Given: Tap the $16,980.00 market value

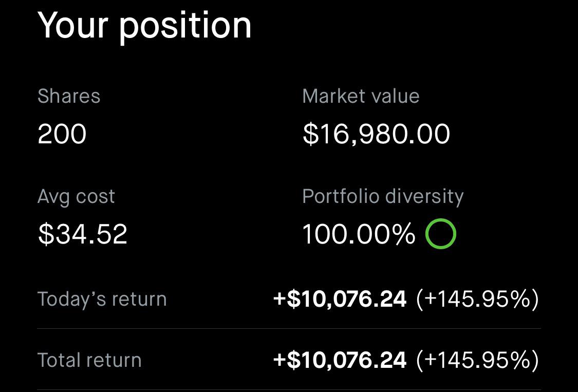Looking at the screenshot, I should point(376,134).
